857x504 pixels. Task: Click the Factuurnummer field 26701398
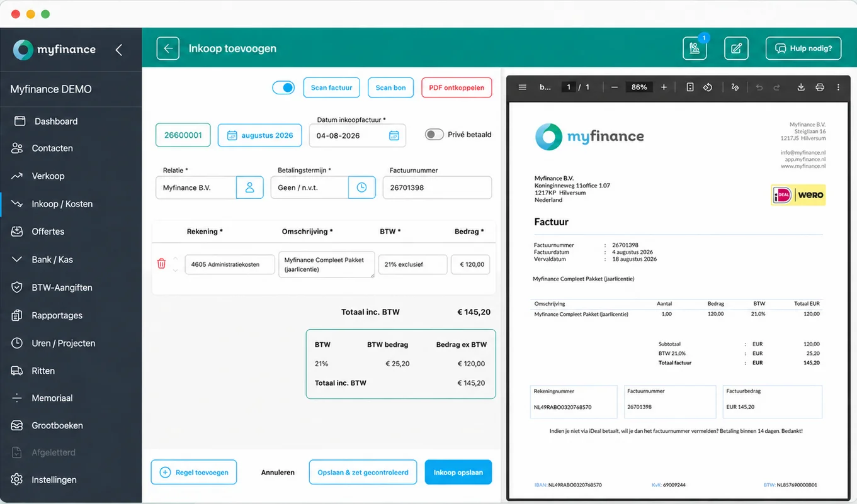point(437,188)
